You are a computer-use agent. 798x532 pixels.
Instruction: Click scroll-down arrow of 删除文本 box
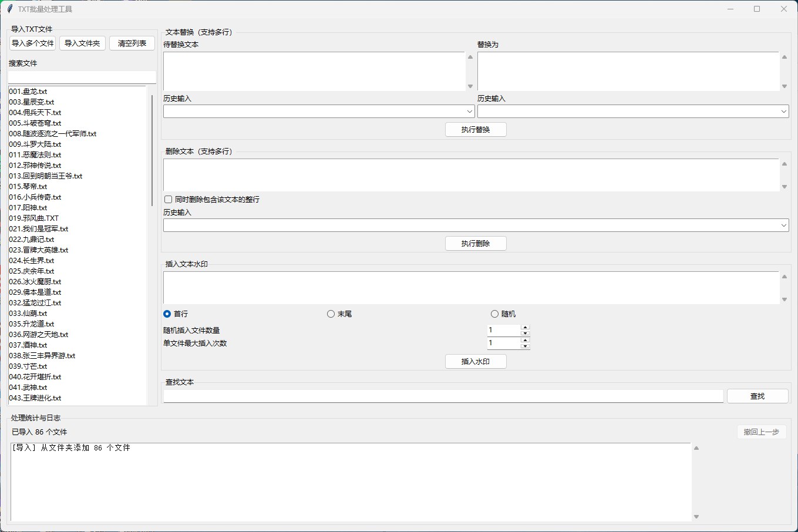coord(784,187)
